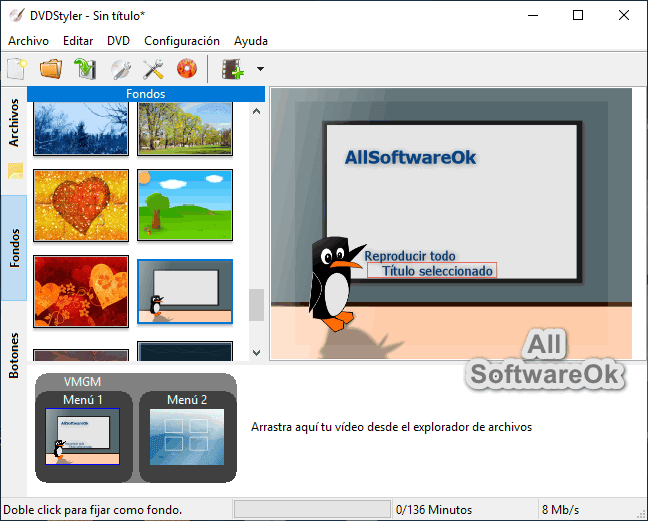Burn the DVD with the red disc icon
The height and width of the screenshot is (521, 648).
[x=187, y=69]
